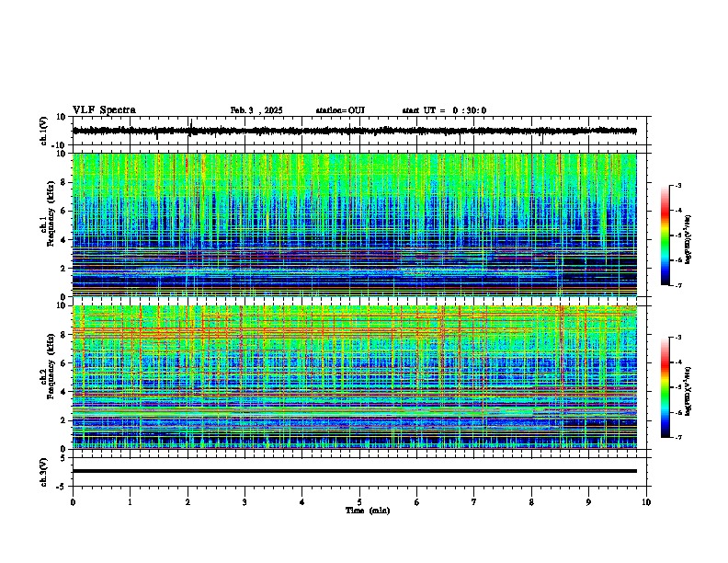728x563 pixels.
Task: Click the "2" tick on ch.2 frequency axis
Action: pos(63,420)
